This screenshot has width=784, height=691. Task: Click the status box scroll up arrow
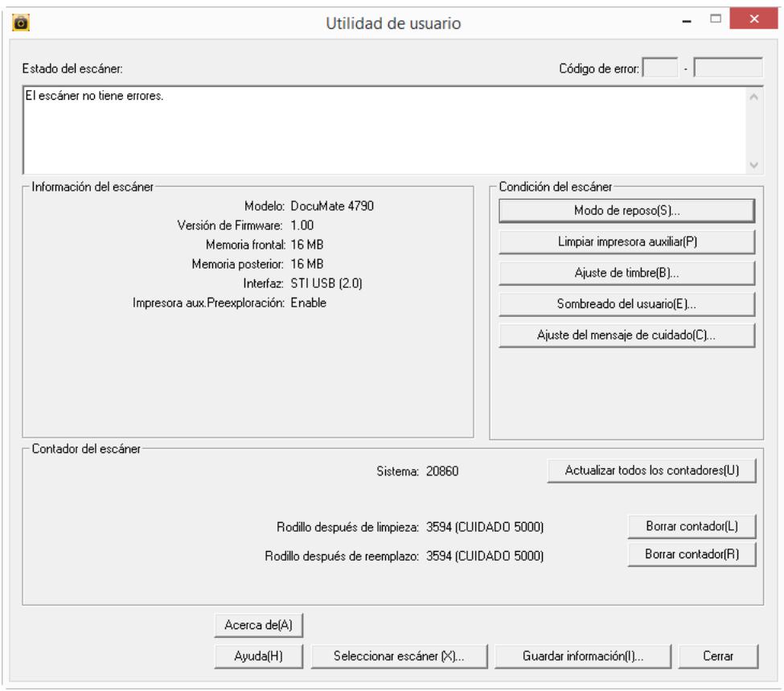(754, 97)
